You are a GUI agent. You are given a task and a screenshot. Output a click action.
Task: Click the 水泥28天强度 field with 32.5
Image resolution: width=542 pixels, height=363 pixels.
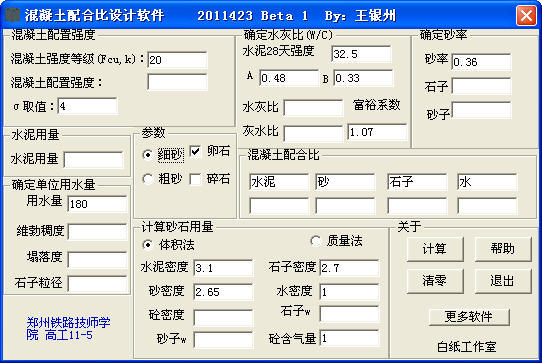click(361, 54)
